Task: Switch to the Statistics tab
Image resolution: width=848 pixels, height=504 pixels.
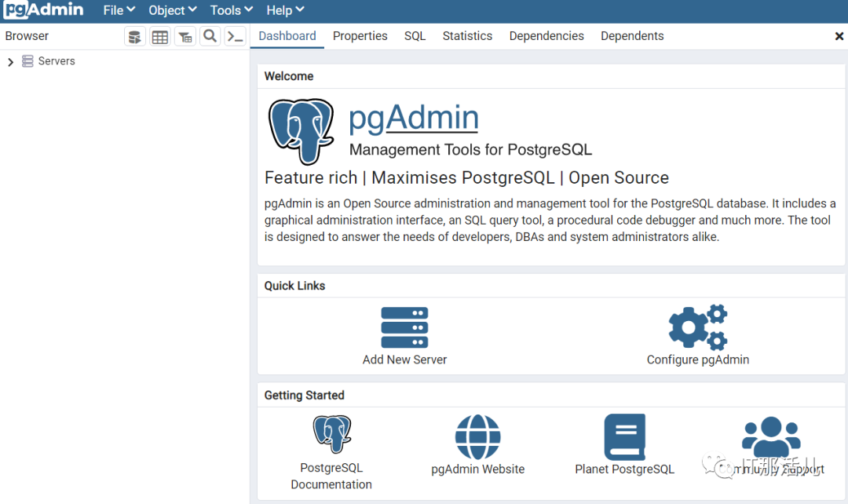Action: (467, 36)
